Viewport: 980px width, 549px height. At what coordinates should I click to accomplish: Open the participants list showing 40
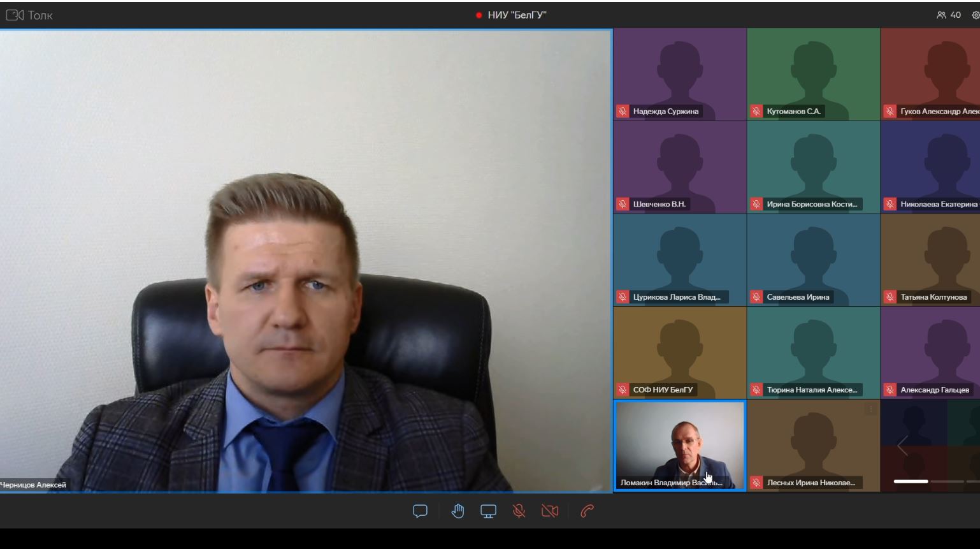(x=948, y=15)
